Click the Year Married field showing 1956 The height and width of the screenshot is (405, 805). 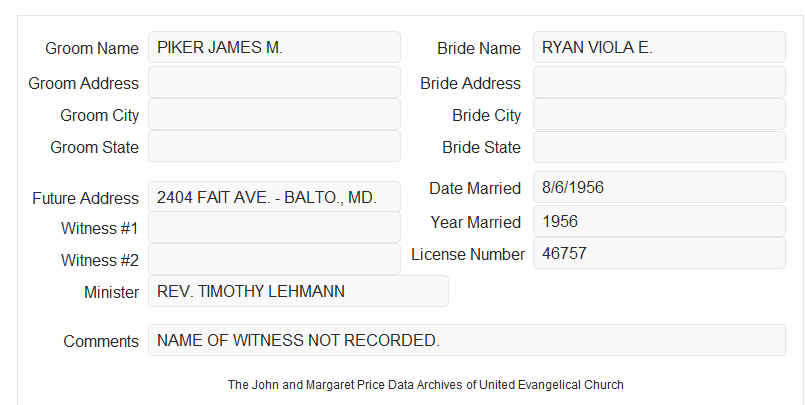(x=659, y=221)
